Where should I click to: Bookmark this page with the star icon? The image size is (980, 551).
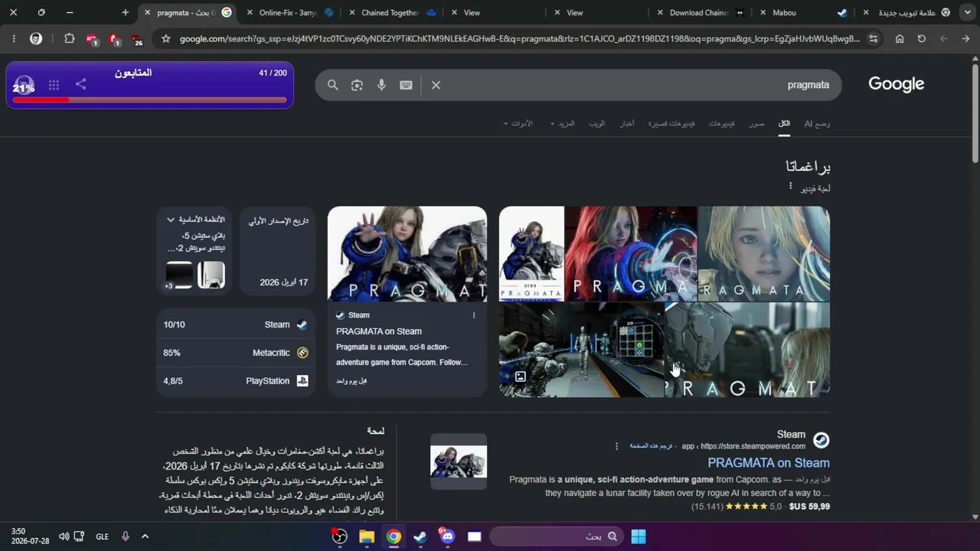pyautogui.click(x=165, y=38)
